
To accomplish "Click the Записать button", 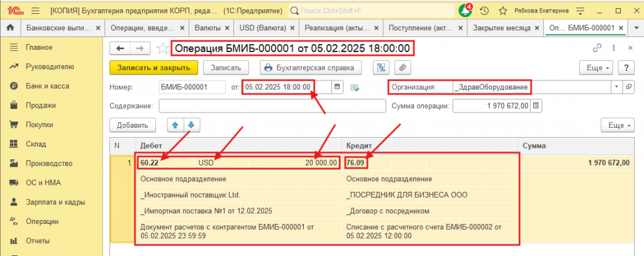I will [226, 67].
